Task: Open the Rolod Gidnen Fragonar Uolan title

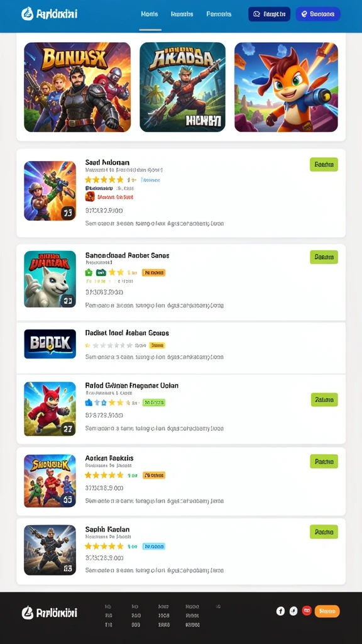Action: click(132, 386)
